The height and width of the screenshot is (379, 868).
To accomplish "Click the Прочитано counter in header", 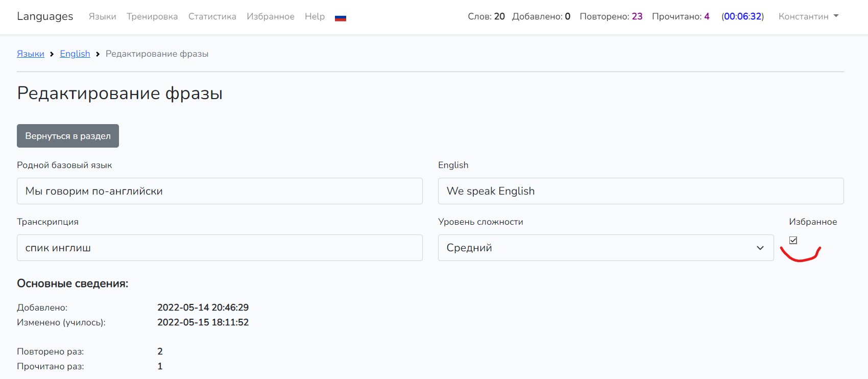I will pos(680,16).
